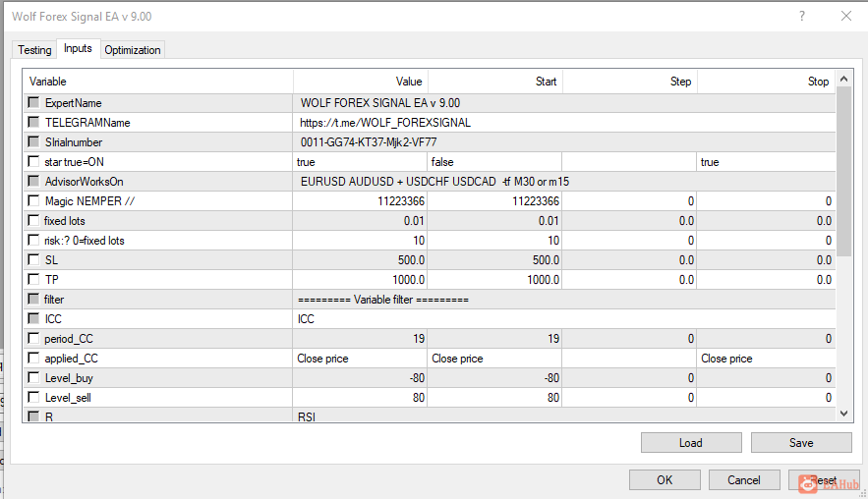This screenshot has height=499, width=868.
Task: Click the Magic NEMPER start value 11223366
Action: click(494, 200)
